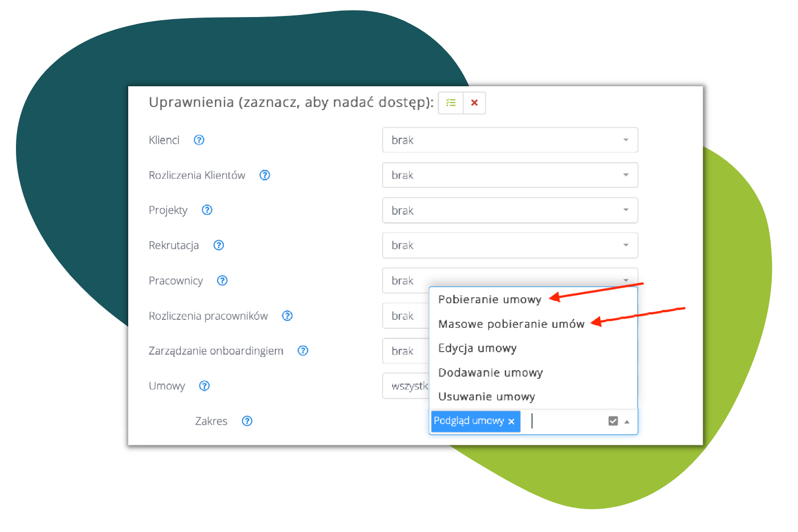Image resolution: width=798 pixels, height=532 pixels.
Task: Open the help tooltip for Projekty
Action: click(x=207, y=210)
